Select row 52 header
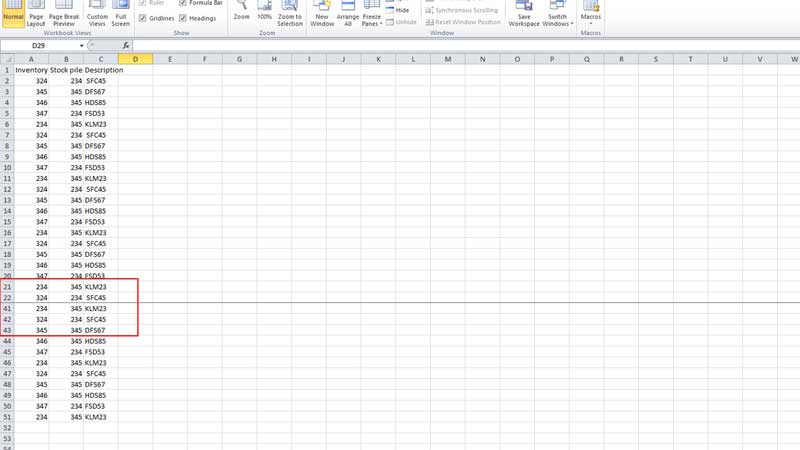Screen dimensions: 800x450 coord(7,428)
